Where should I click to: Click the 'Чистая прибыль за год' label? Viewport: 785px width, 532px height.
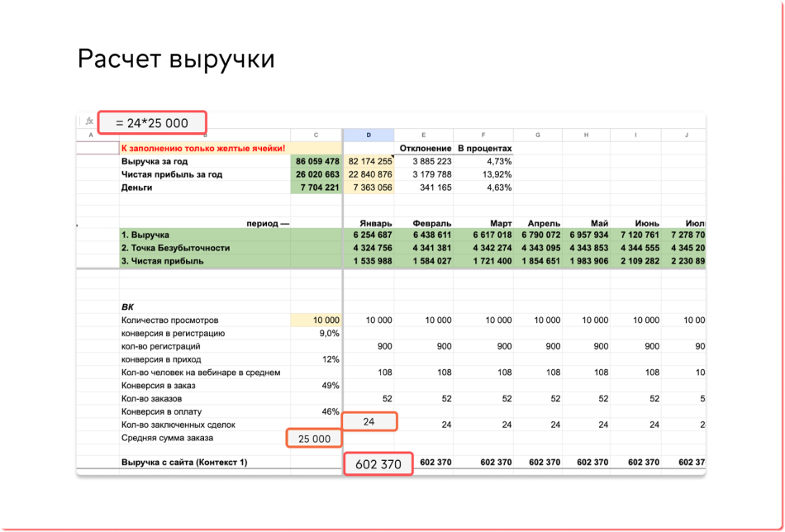click(172, 174)
